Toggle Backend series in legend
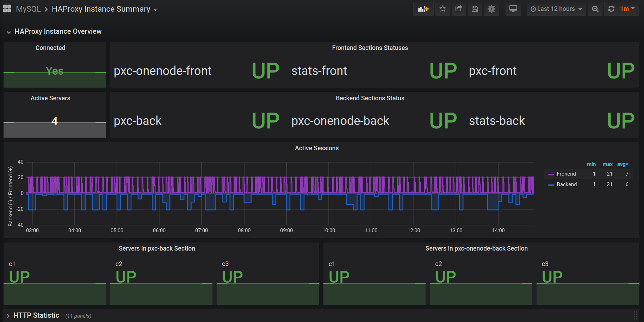This screenshot has height=322, width=644. [566, 184]
